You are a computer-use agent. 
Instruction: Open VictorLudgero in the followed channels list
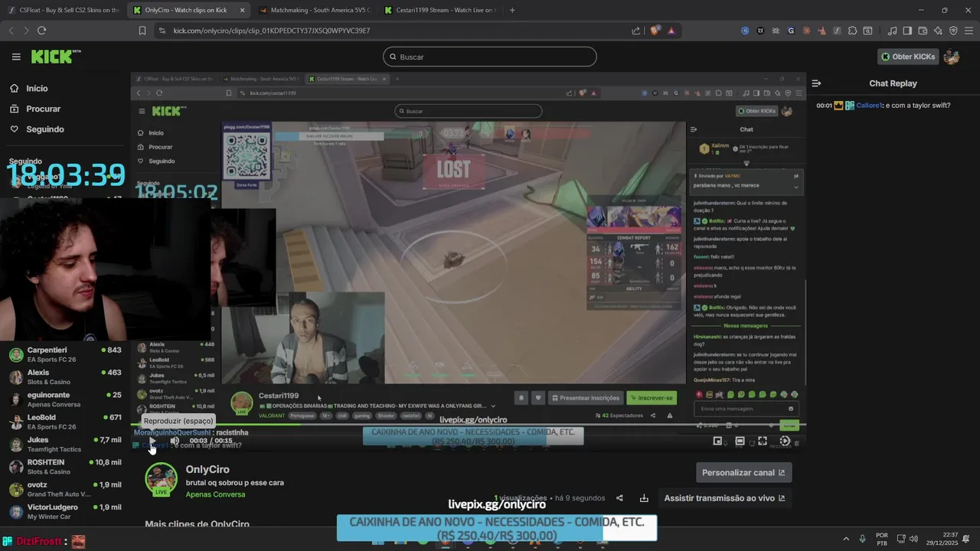pos(65,511)
